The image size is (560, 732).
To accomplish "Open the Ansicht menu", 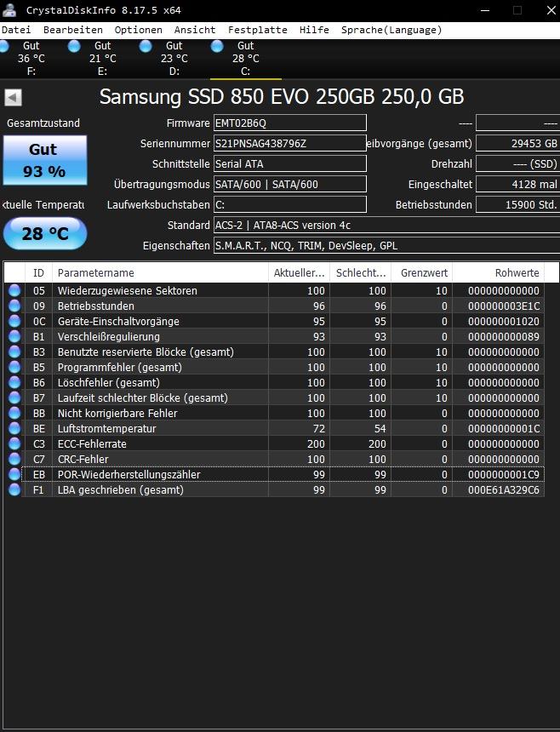I will 195,30.
